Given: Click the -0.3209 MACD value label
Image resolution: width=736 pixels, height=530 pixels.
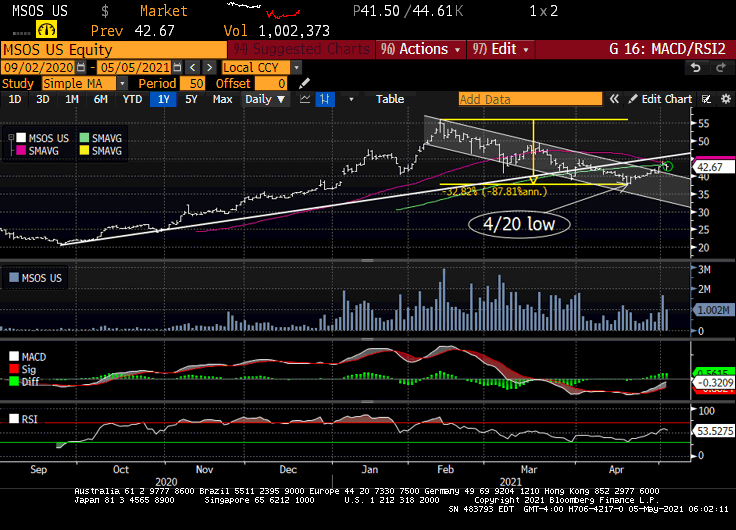Looking at the screenshot, I should coord(713,383).
